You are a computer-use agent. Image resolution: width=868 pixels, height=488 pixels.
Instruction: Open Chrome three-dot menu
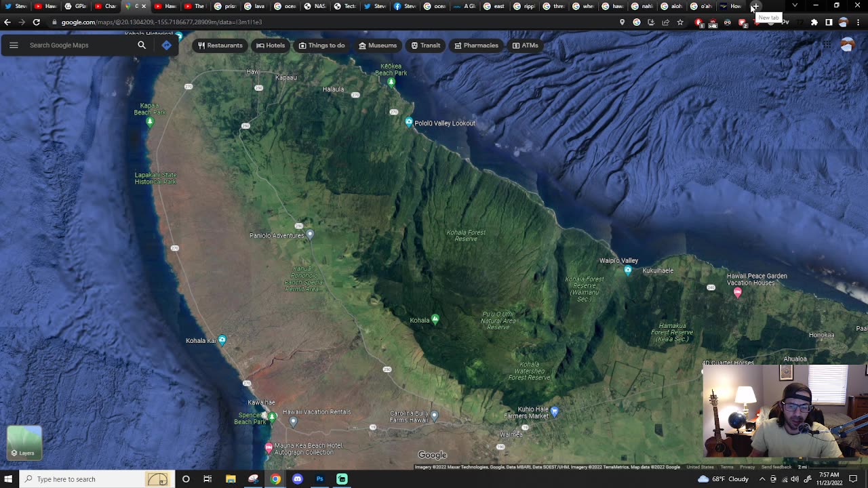pyautogui.click(x=858, y=22)
